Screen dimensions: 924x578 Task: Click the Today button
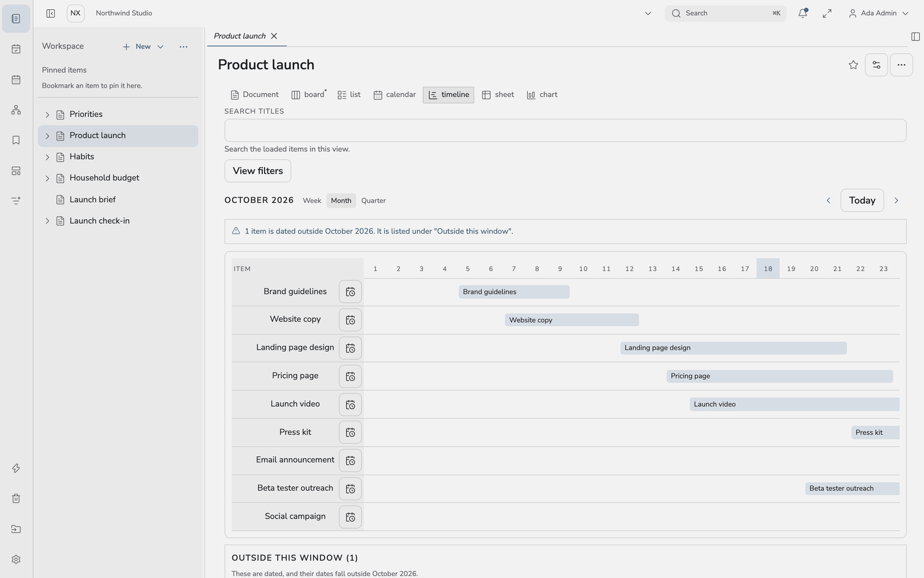(x=862, y=201)
